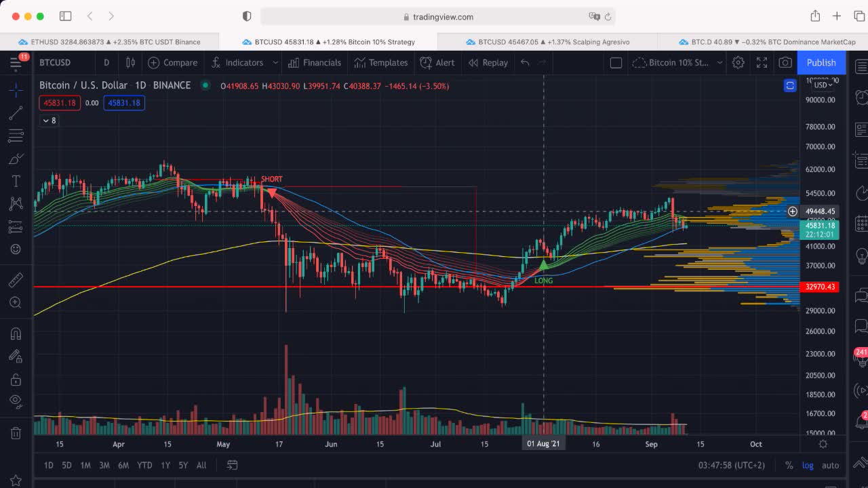Image resolution: width=868 pixels, height=488 pixels.
Task: Toggle percent scale mode
Action: tap(789, 465)
